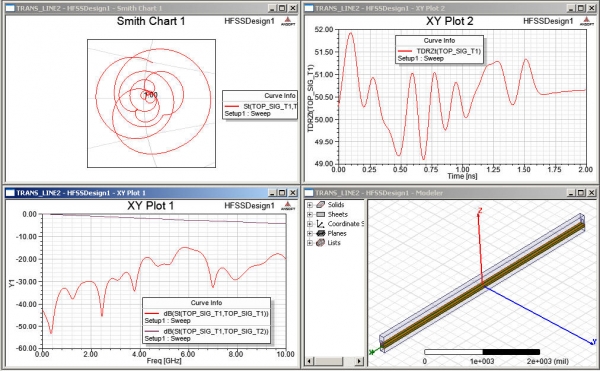Click Curve Info header in XY Plot 2

[x=439, y=41]
